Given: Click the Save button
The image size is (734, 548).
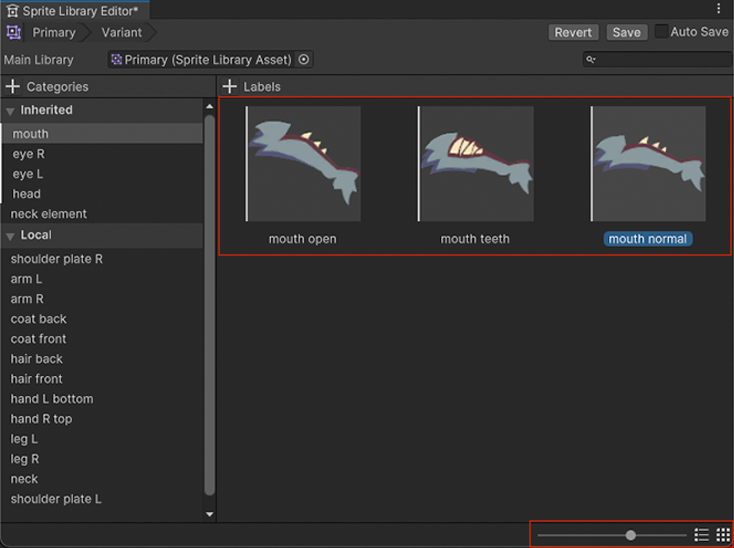Looking at the screenshot, I should (626, 32).
